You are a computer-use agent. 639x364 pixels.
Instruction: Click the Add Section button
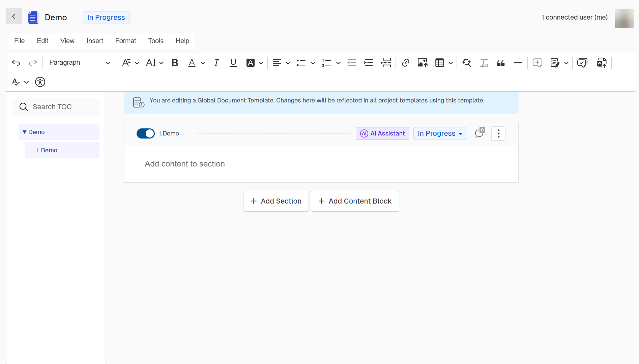[276, 201]
